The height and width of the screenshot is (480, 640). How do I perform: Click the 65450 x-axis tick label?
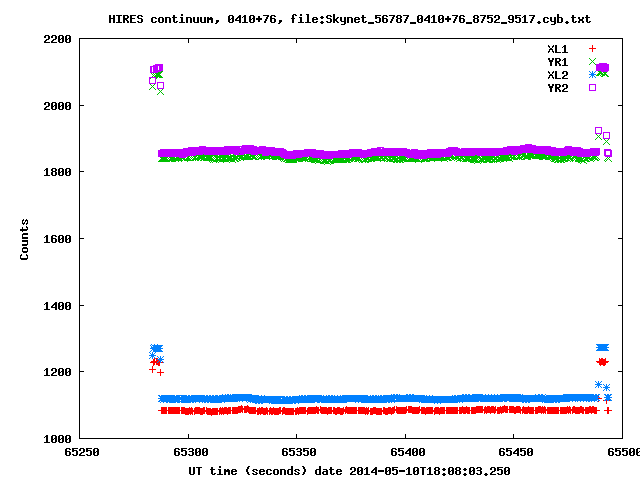(516, 452)
